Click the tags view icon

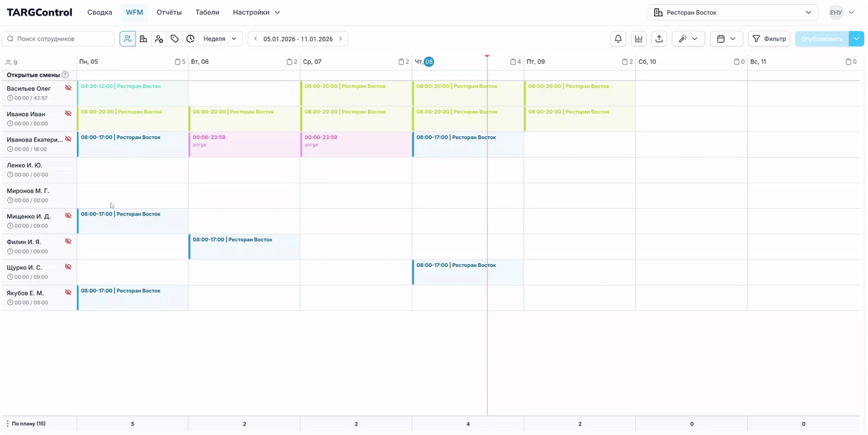pyautogui.click(x=174, y=39)
